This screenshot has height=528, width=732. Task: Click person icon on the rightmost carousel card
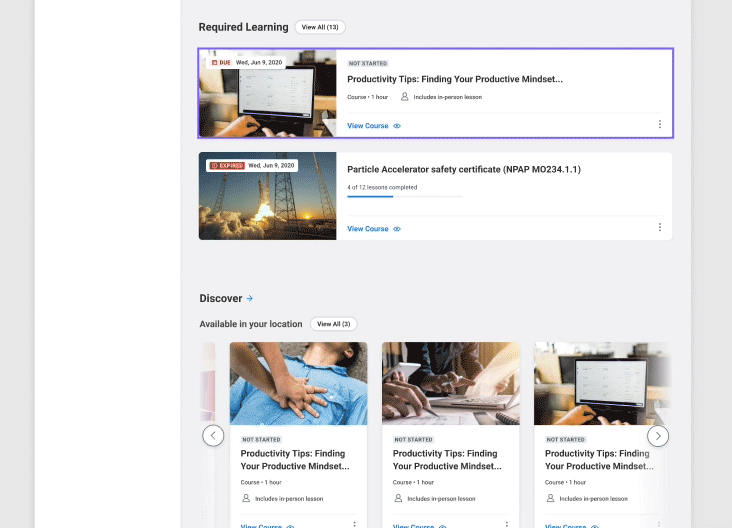pos(550,498)
